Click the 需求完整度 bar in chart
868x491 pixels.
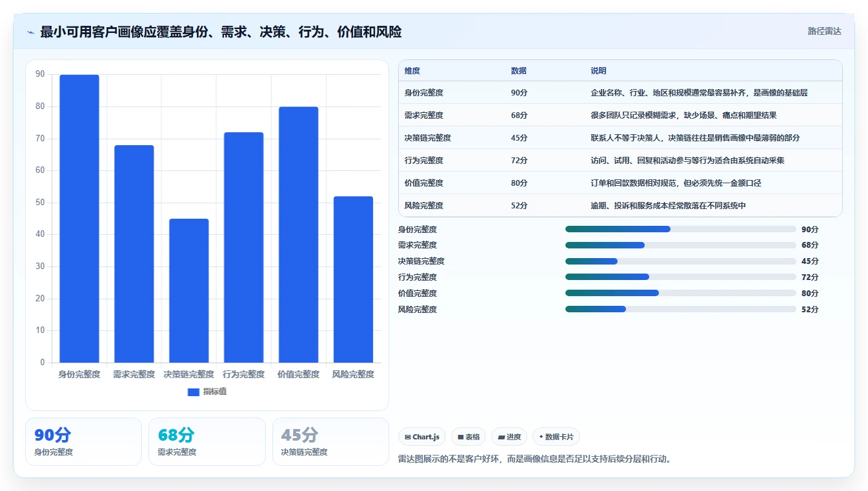click(134, 254)
